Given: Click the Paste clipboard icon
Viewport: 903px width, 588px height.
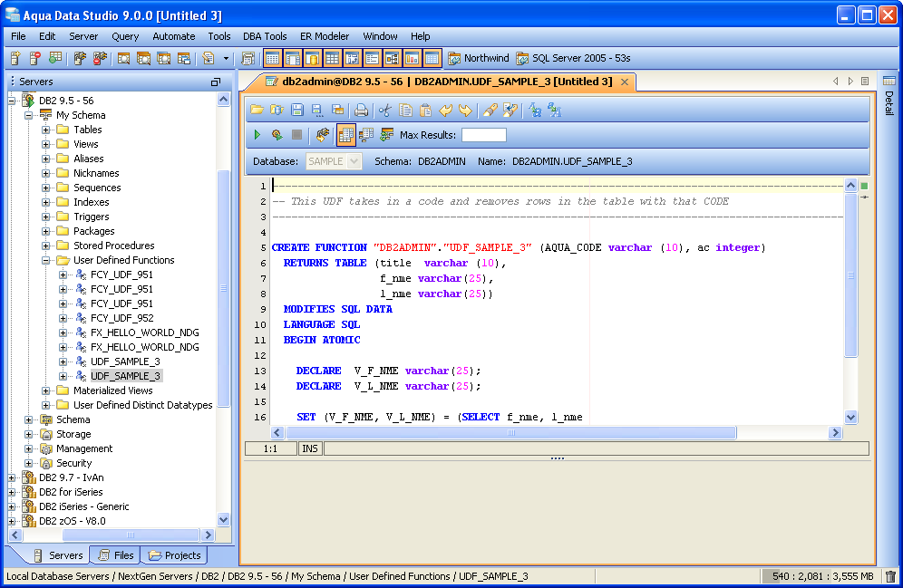Looking at the screenshot, I should pyautogui.click(x=425, y=110).
